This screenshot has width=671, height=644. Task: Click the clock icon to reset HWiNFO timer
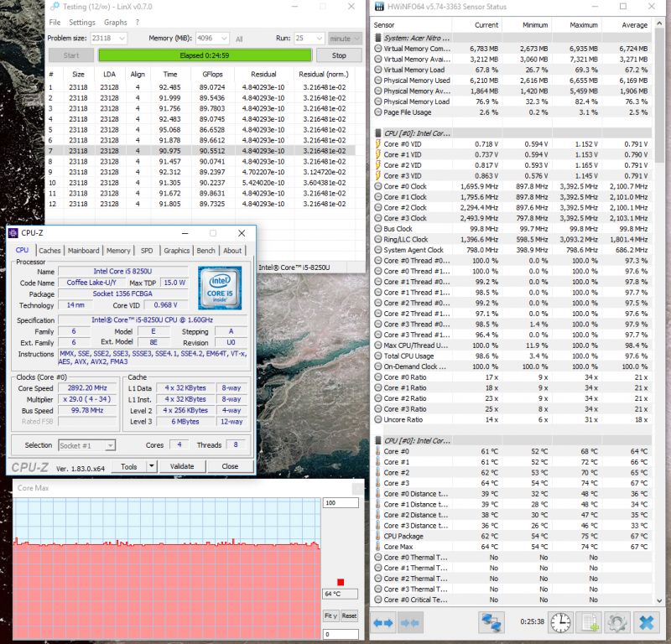560,622
